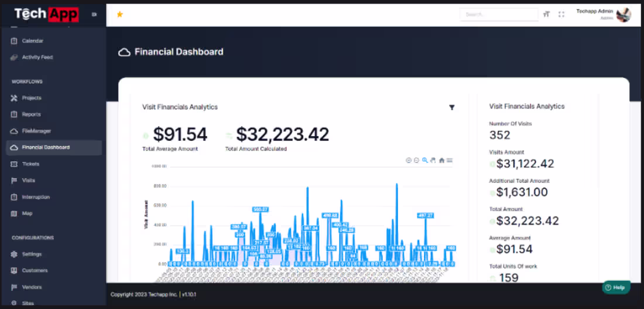The height and width of the screenshot is (309, 644).
Task: Click the Map icon in sidebar
Action: pyautogui.click(x=14, y=213)
